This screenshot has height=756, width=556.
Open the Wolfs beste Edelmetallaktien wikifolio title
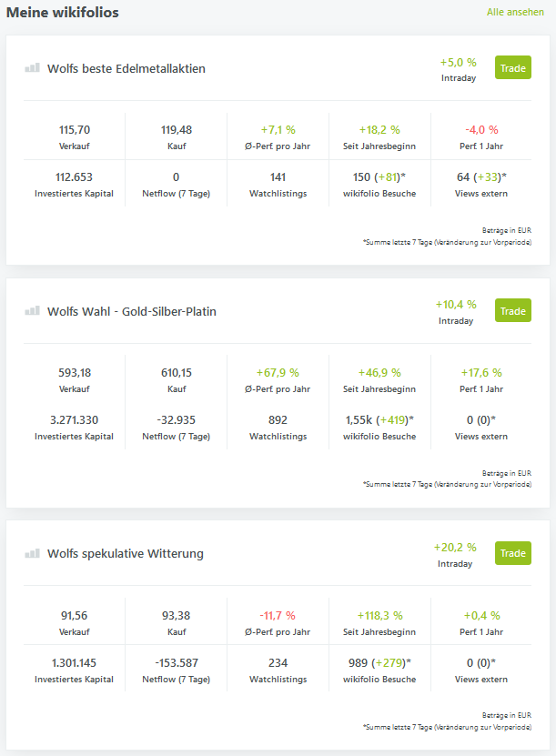[x=126, y=68]
